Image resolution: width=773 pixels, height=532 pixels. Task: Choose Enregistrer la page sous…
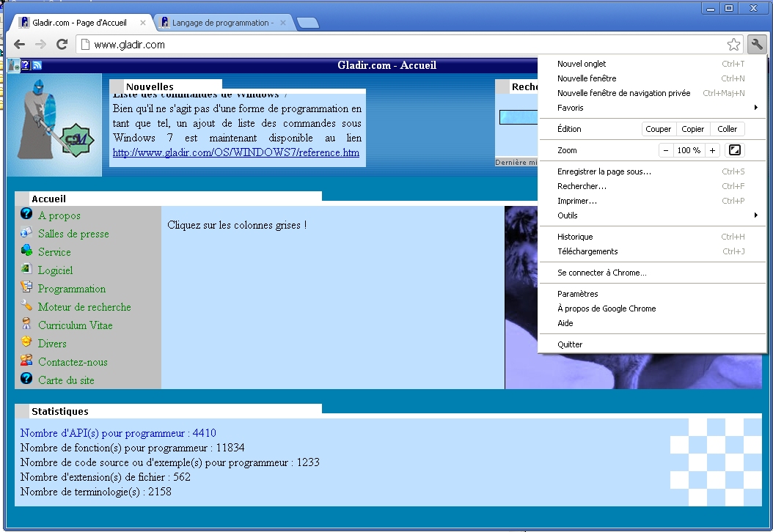point(652,171)
